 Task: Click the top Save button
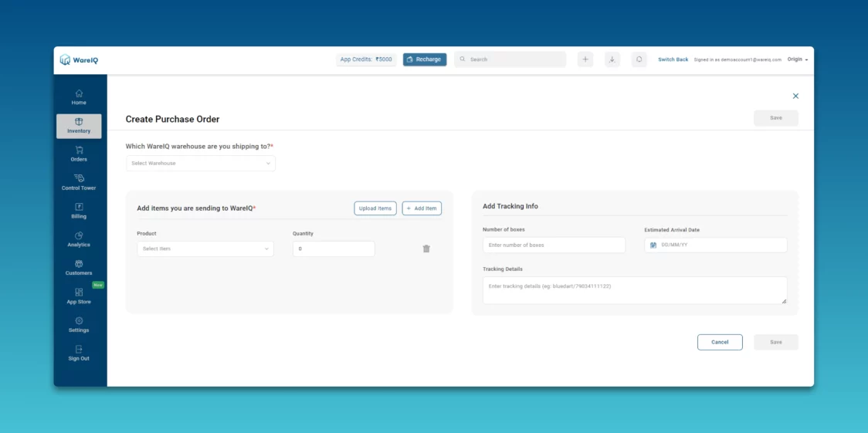tap(776, 118)
